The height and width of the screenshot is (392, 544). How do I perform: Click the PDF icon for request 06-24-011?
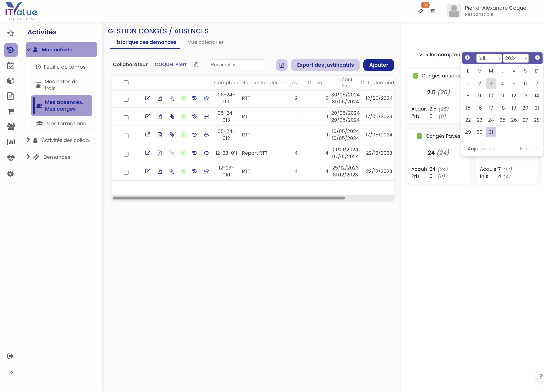tap(160, 98)
